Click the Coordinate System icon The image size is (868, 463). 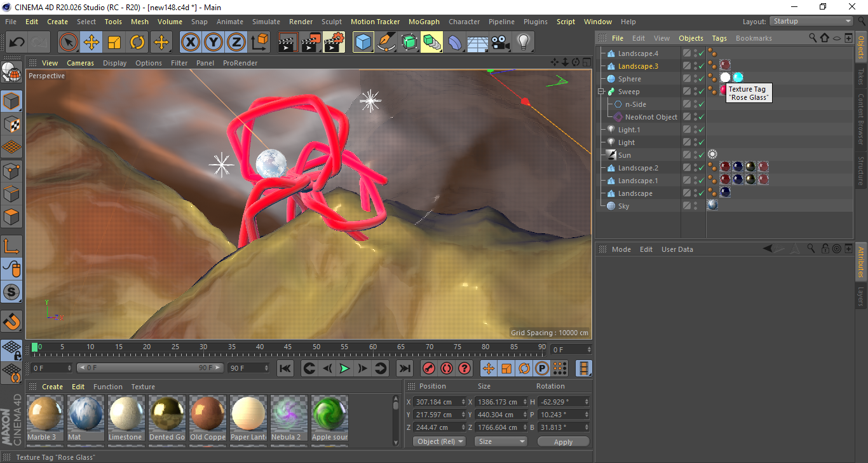(x=259, y=43)
